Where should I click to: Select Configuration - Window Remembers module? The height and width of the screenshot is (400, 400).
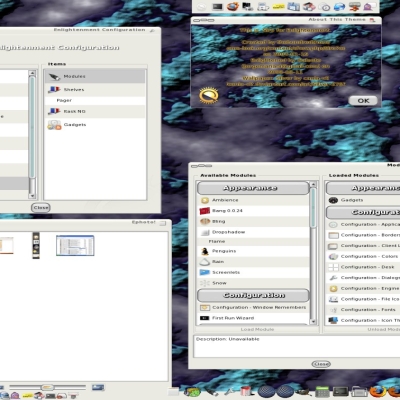point(253,307)
